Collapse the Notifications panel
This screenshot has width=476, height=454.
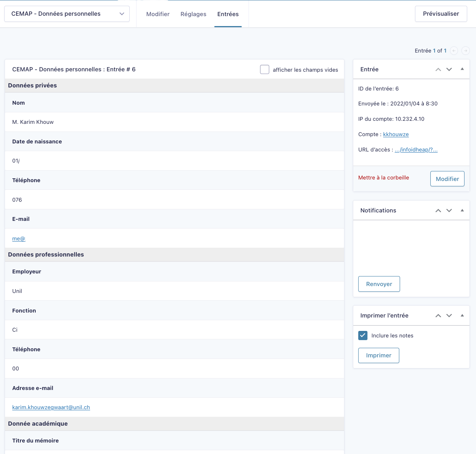(462, 211)
